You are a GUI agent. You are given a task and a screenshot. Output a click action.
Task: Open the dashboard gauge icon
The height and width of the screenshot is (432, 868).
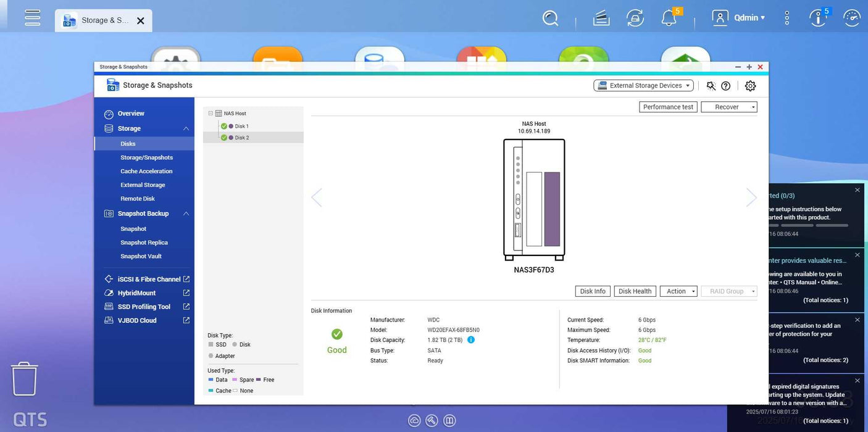[x=852, y=18]
